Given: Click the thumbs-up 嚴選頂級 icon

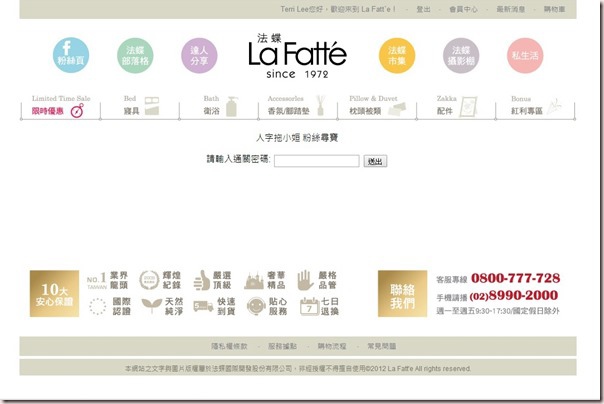Looking at the screenshot, I should click(201, 280).
